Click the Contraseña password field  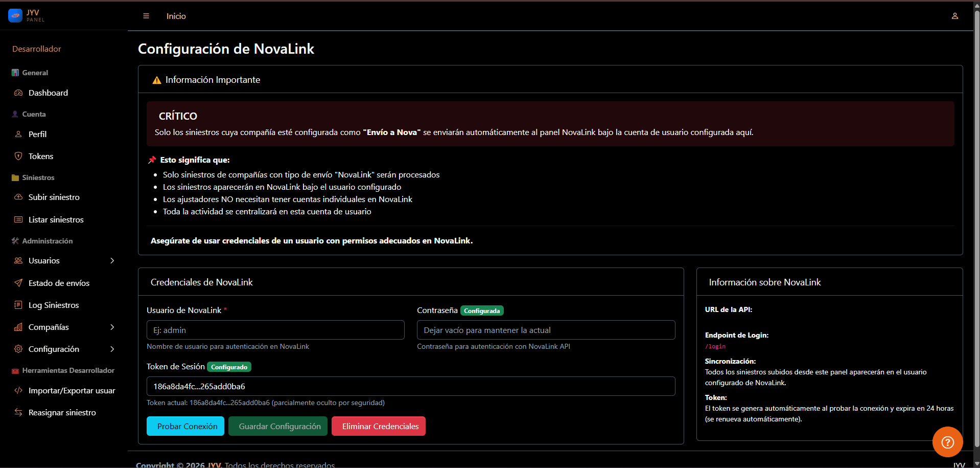click(546, 330)
